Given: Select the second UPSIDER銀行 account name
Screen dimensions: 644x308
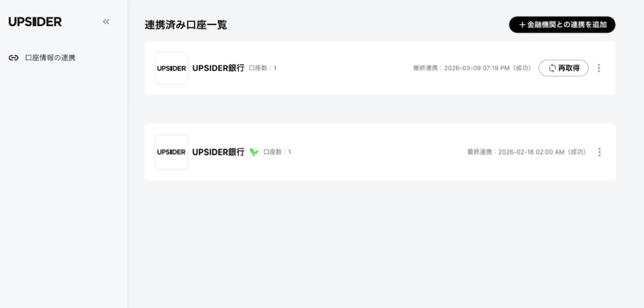Looking at the screenshot, I should click(218, 152).
